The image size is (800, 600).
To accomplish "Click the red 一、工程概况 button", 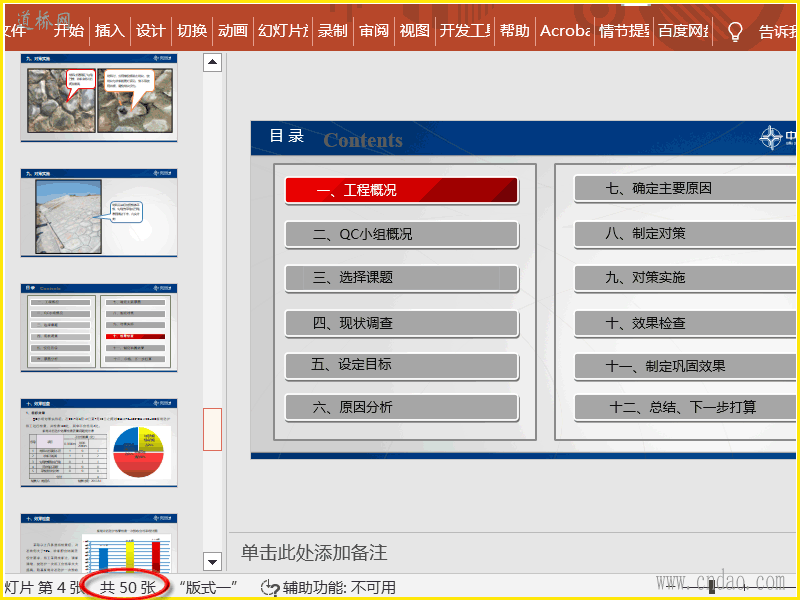I will pos(402,191).
